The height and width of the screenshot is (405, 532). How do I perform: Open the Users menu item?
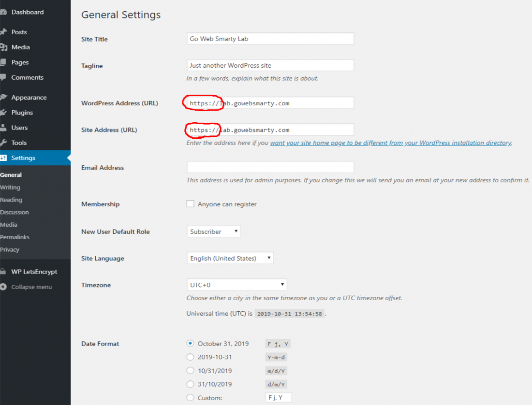[19, 128]
